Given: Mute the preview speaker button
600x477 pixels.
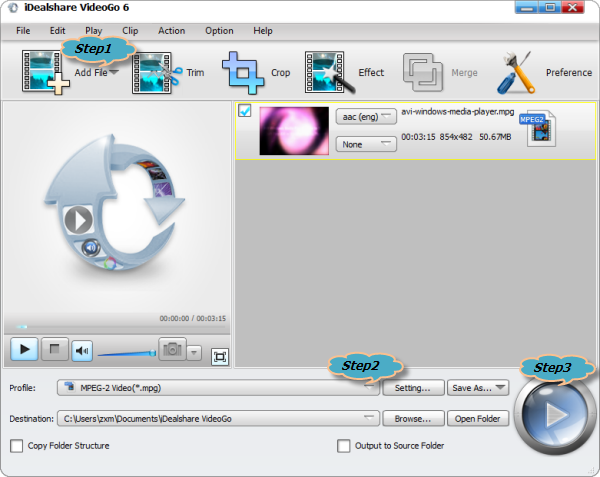Looking at the screenshot, I should click(82, 350).
